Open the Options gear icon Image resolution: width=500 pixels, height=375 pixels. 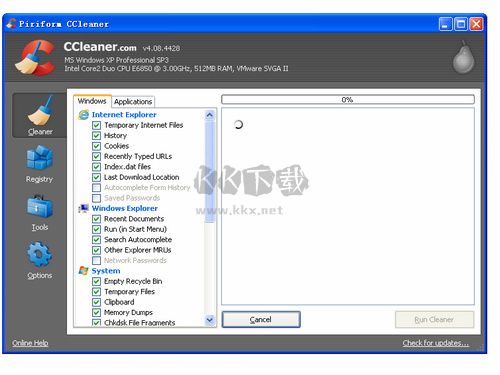coord(40,254)
